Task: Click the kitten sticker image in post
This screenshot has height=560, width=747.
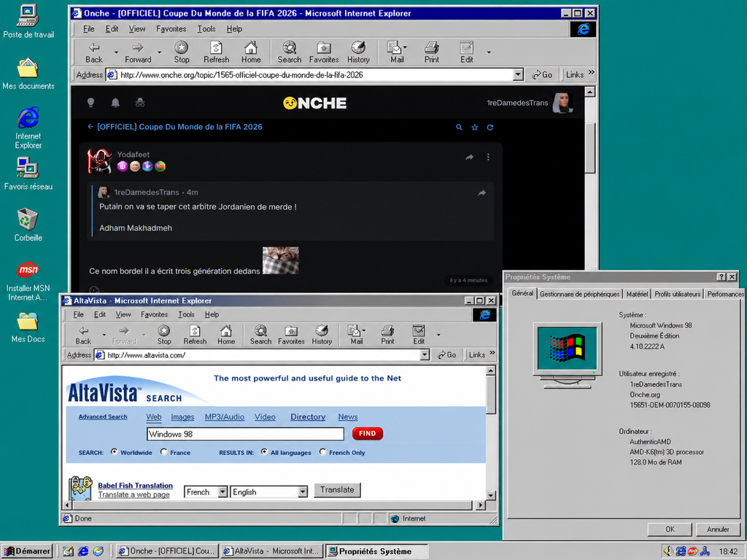Action: tap(281, 260)
